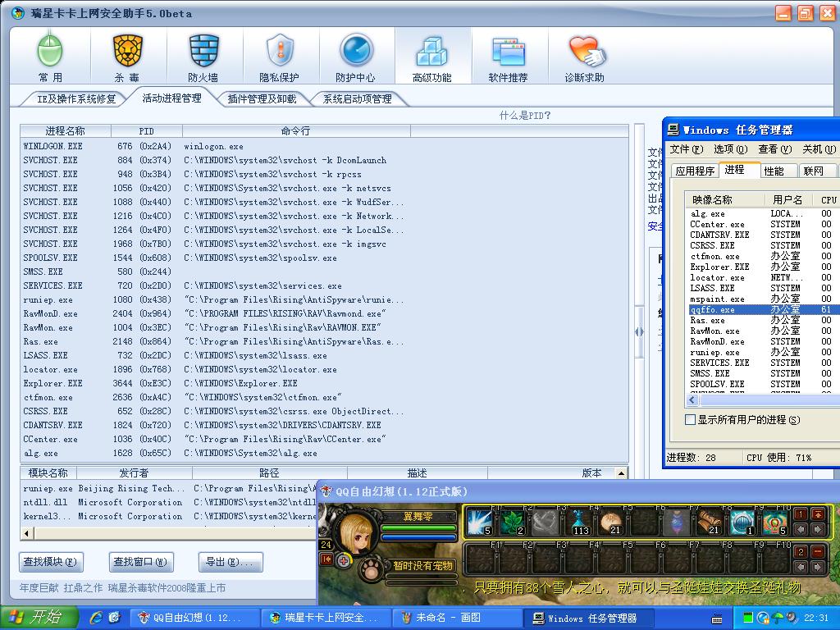Viewport: 840px width, 630px height.
Task: Open the 防火墙 firewall section
Action: [203, 56]
